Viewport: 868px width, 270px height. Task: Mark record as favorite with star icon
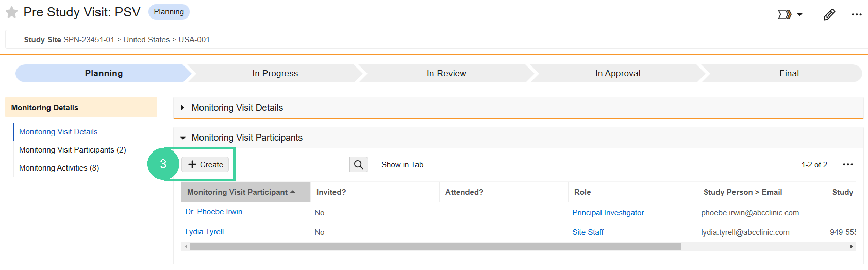click(11, 12)
